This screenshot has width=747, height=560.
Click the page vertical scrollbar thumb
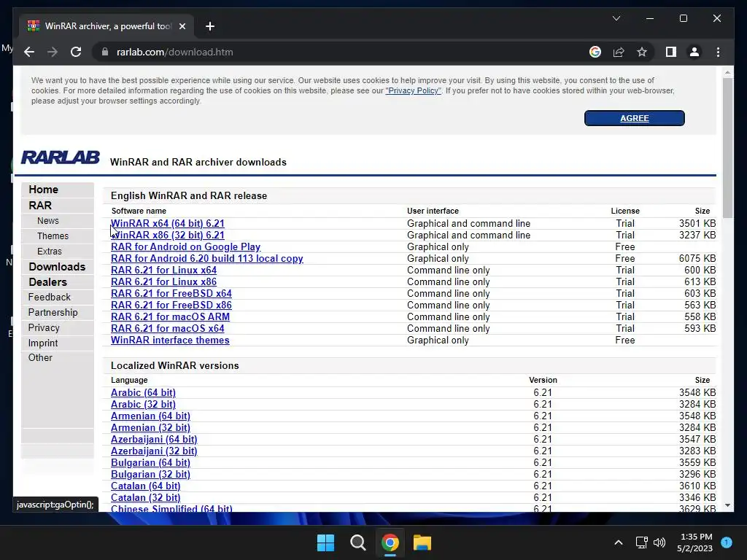(727, 147)
